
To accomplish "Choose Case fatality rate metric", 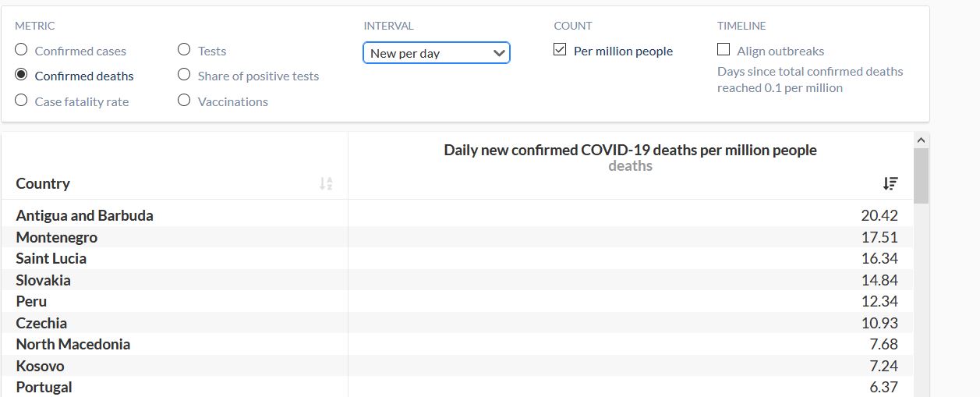I will 22,101.
